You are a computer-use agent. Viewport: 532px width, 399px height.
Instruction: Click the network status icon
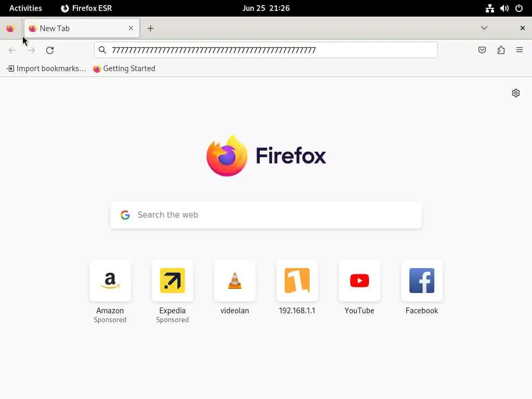pyautogui.click(x=489, y=8)
